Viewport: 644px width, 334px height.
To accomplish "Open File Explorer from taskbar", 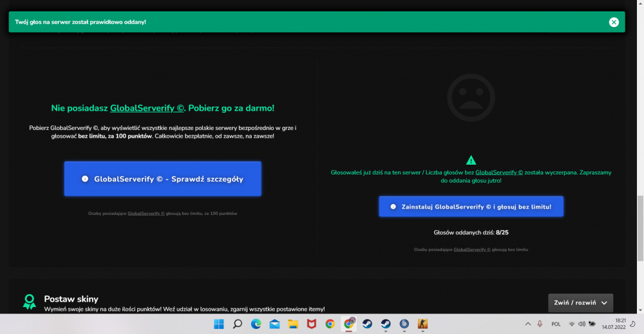I will pos(293,324).
